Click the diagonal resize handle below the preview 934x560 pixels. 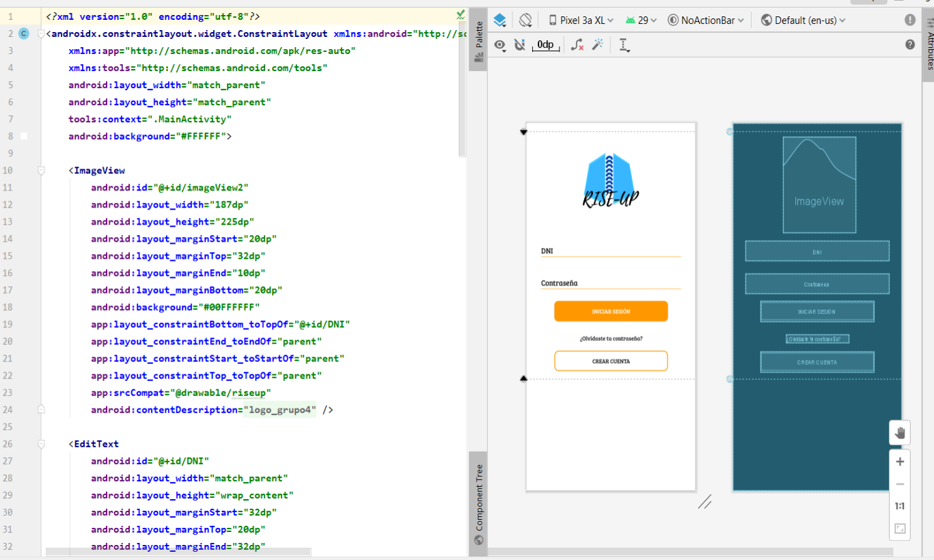pos(705,502)
